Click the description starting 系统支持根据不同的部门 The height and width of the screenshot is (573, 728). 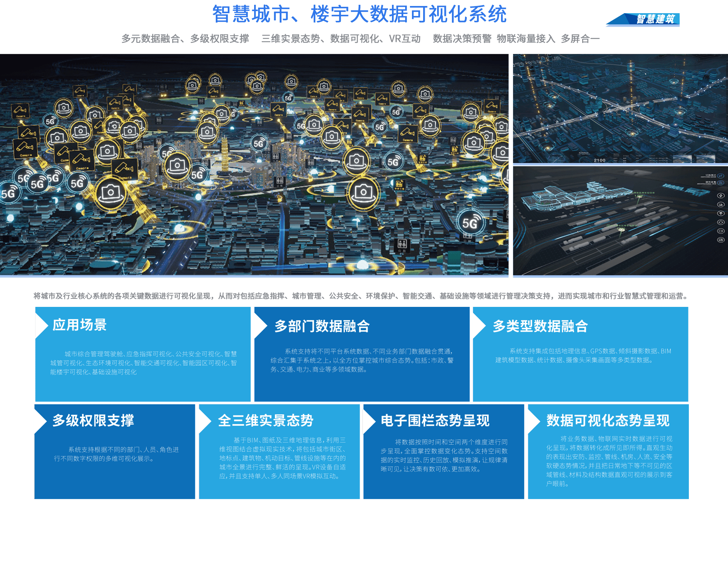[x=116, y=454]
